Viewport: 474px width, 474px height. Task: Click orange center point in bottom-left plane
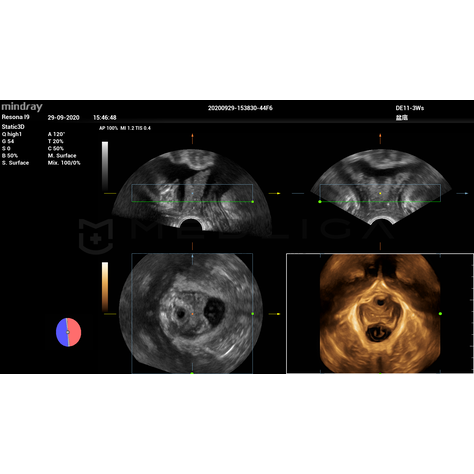pos(192,314)
